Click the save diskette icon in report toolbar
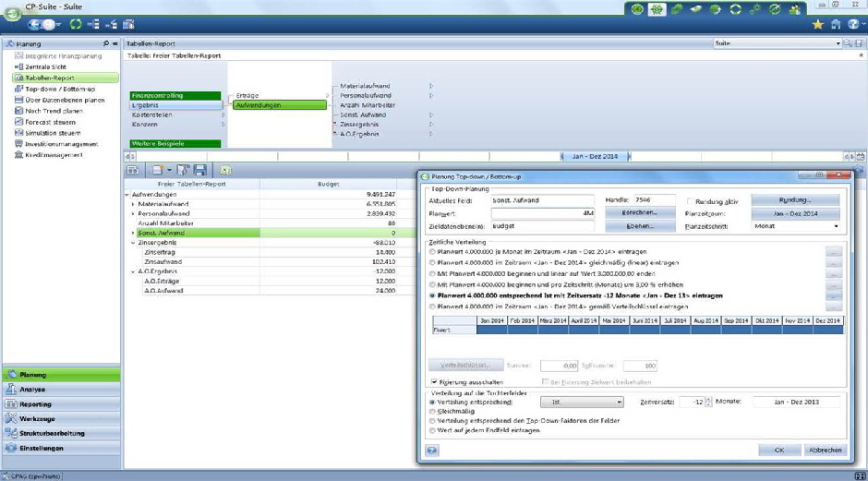The image size is (868, 481). pos(200,171)
